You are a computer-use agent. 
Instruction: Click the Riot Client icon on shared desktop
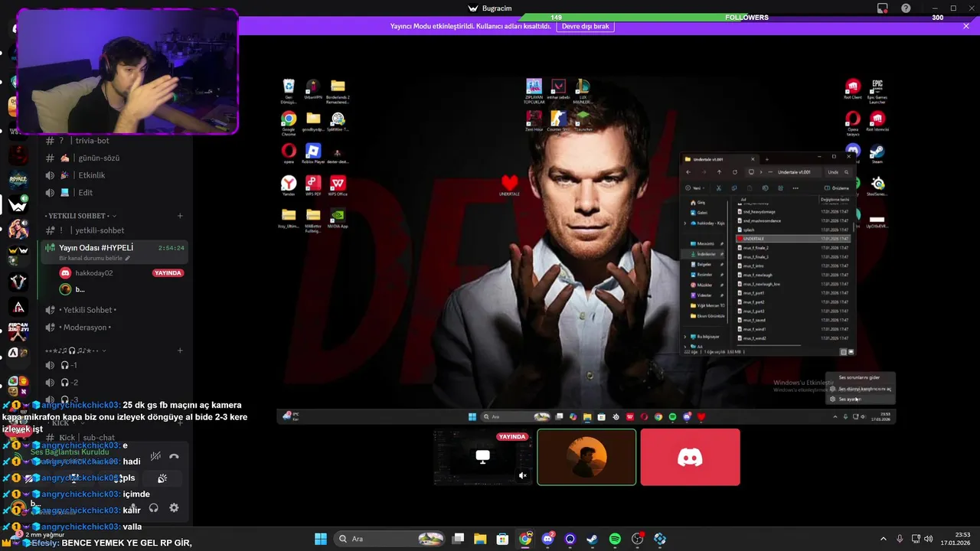point(853,89)
